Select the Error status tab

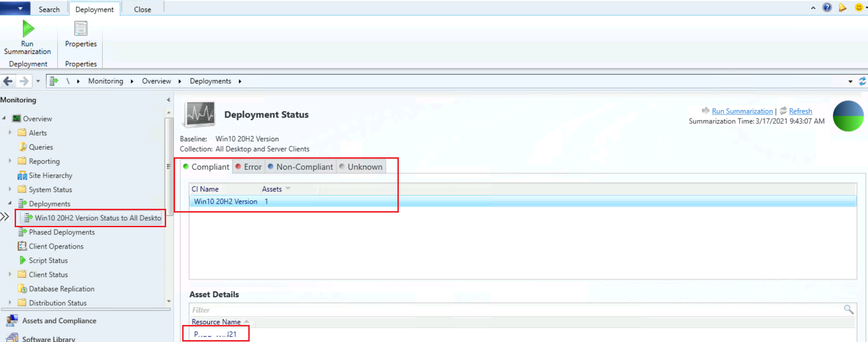point(249,167)
